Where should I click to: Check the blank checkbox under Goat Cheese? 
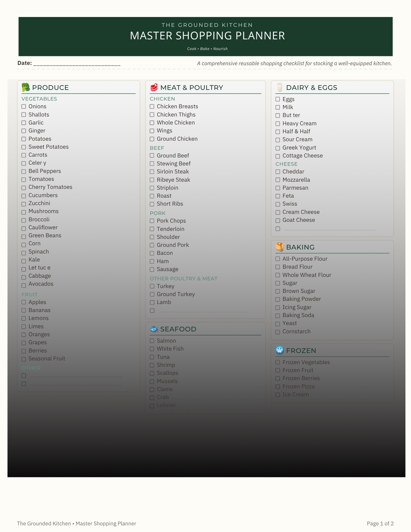(278, 229)
